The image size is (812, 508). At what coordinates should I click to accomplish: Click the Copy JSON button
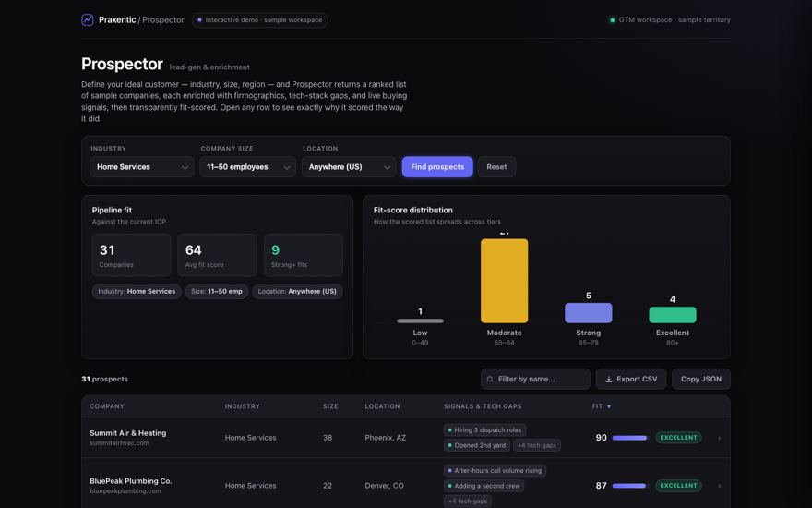[700, 380]
